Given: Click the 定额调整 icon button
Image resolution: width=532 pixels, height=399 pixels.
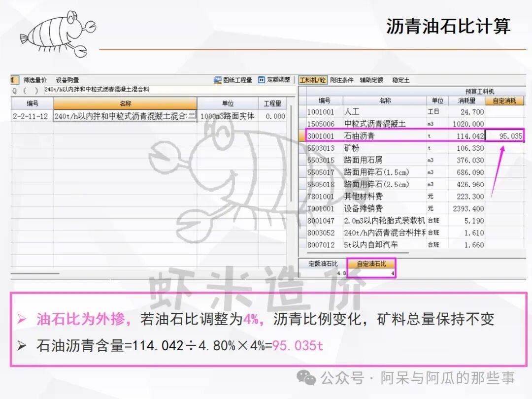Looking at the screenshot, I should pyautogui.click(x=274, y=80).
